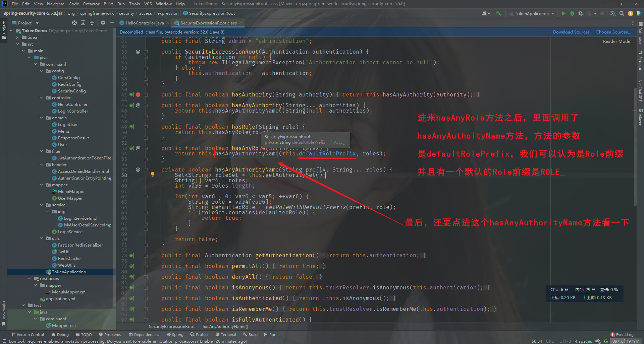Click the UTF-8 encoding status entry
This screenshot has height=344, width=644.
(x=565, y=341)
